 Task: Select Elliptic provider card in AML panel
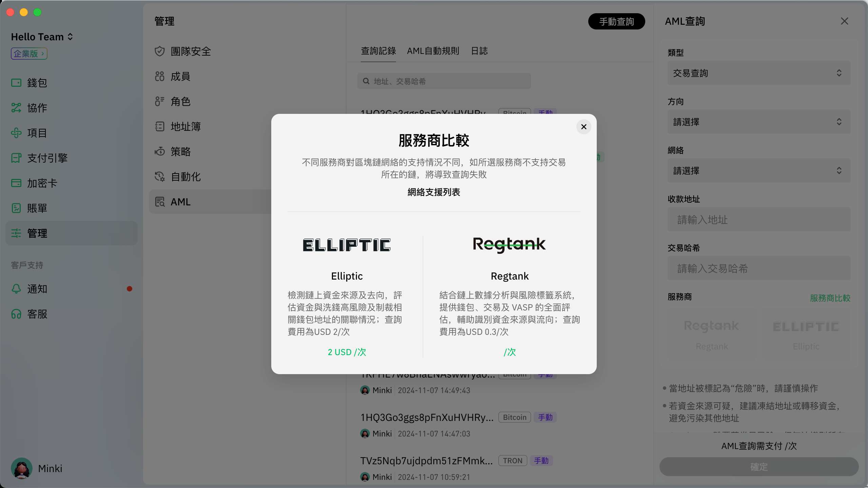pos(806,333)
